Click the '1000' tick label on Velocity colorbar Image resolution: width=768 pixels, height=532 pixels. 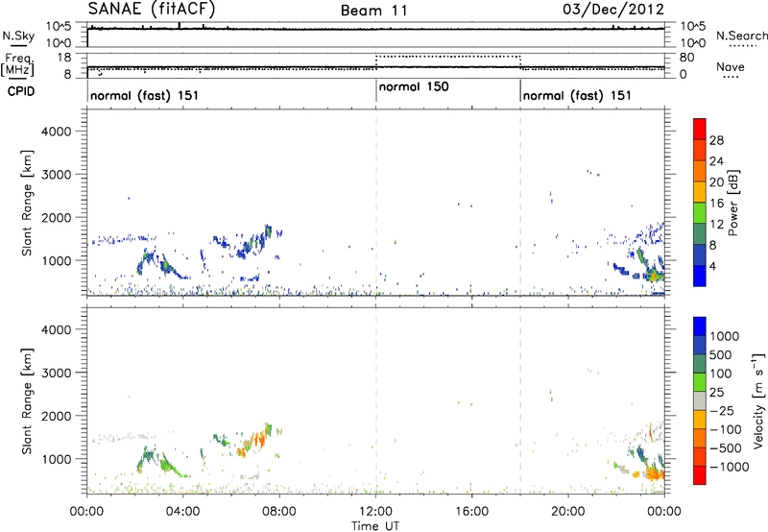pyautogui.click(x=725, y=336)
